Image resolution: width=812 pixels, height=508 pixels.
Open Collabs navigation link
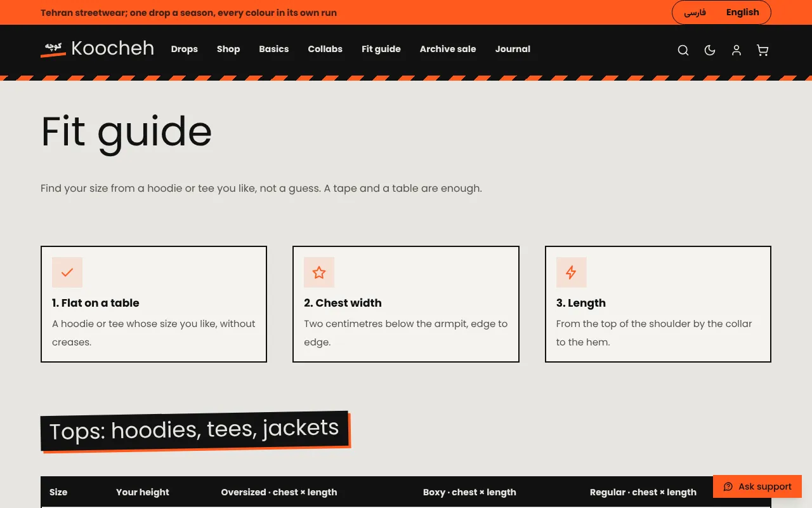(x=325, y=49)
